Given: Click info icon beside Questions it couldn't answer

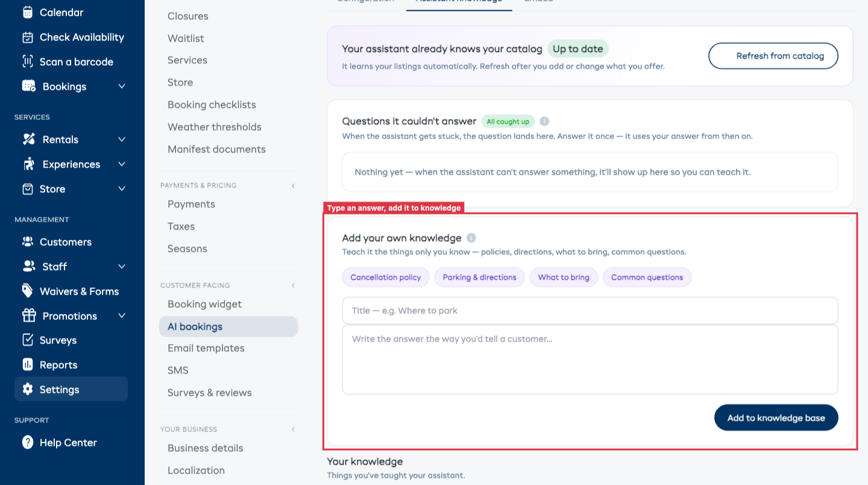Looking at the screenshot, I should pyautogui.click(x=544, y=121).
